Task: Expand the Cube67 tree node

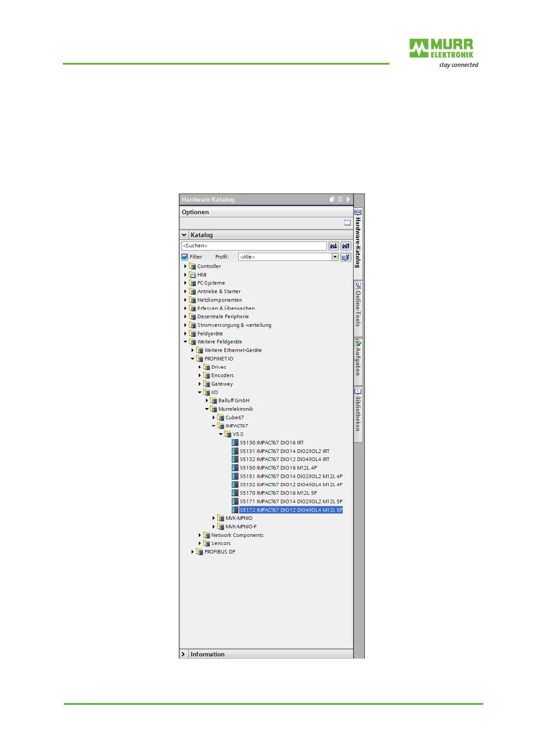Action: [x=214, y=418]
